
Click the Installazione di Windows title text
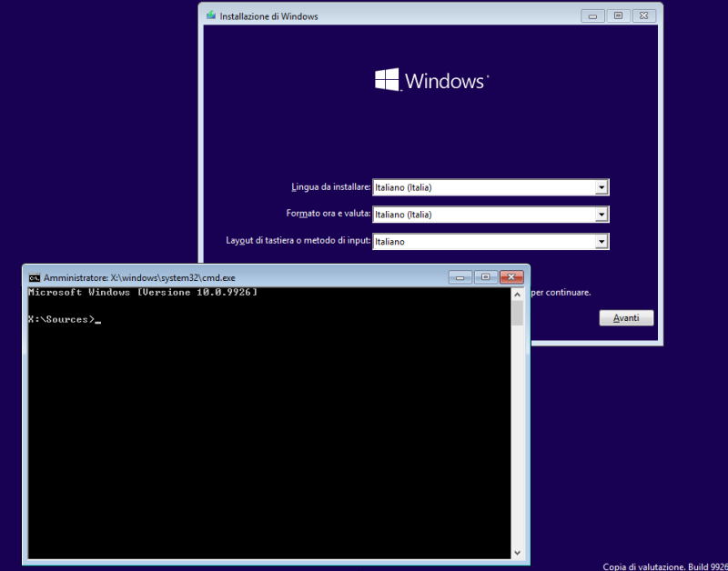coord(268,16)
